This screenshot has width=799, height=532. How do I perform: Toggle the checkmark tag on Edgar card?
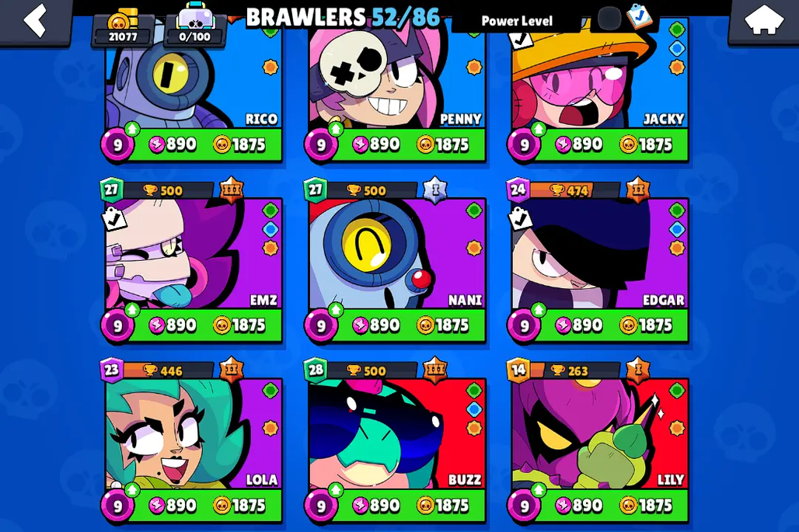pyautogui.click(x=520, y=219)
